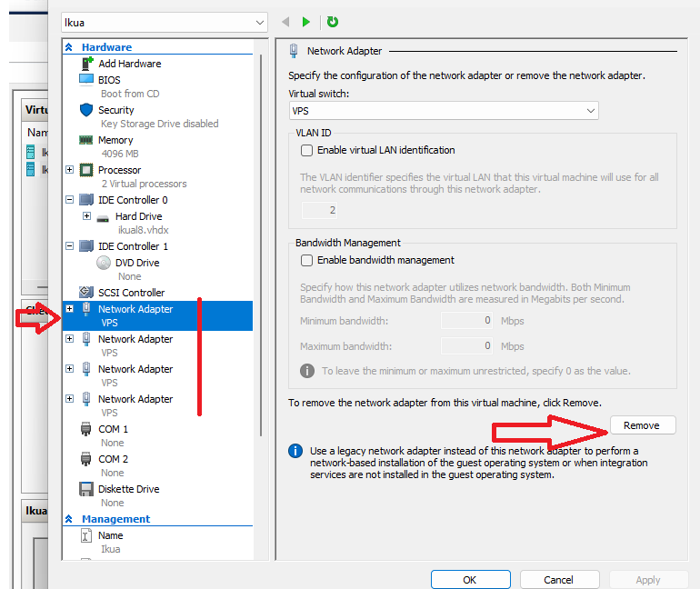Click the hardware tree vertical scrollbar

tap(261, 245)
